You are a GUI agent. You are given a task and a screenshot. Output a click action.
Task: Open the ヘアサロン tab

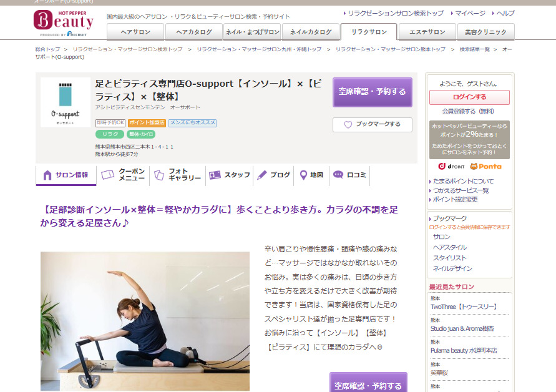[135, 32]
